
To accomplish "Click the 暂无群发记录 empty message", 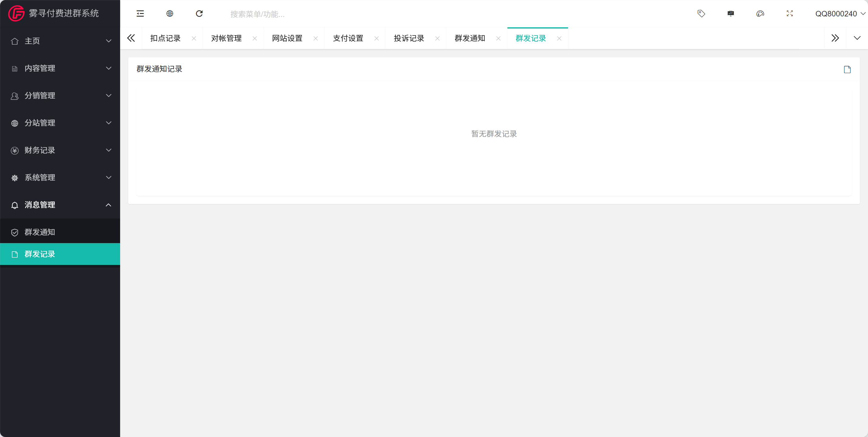I will pos(494,134).
